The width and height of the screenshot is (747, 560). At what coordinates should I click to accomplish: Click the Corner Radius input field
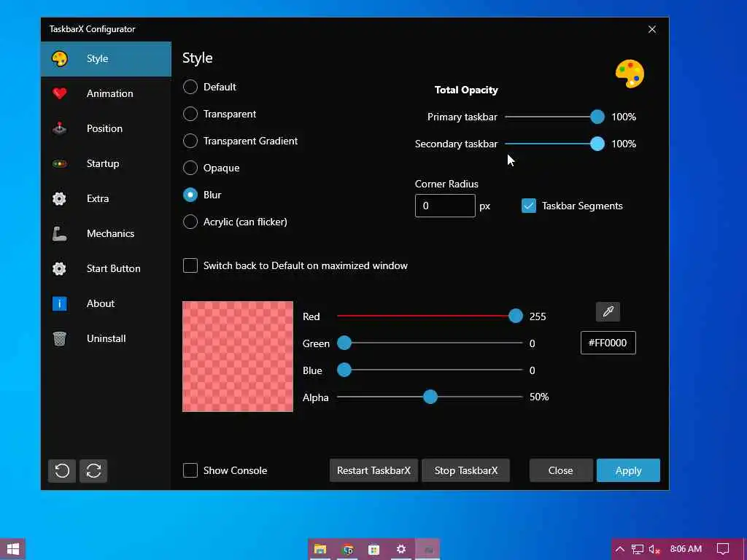coord(445,206)
